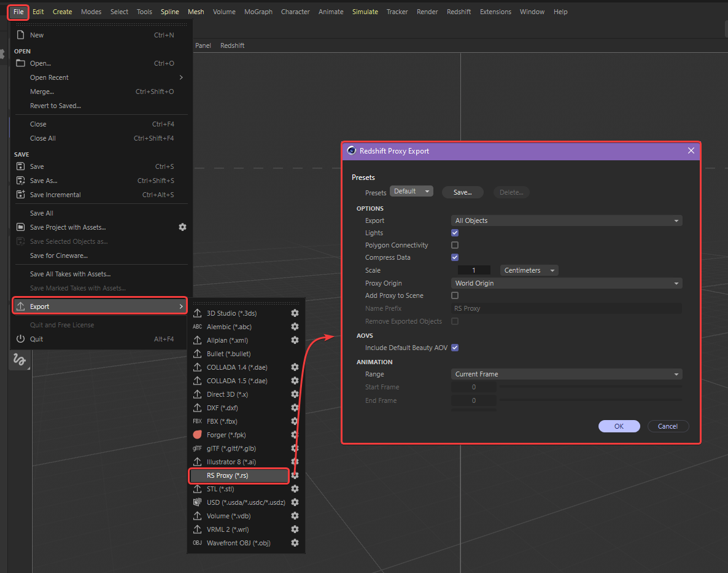Open settings gear for COLLADA 1.5 export
Image resolution: width=728 pixels, height=573 pixels.
point(295,380)
